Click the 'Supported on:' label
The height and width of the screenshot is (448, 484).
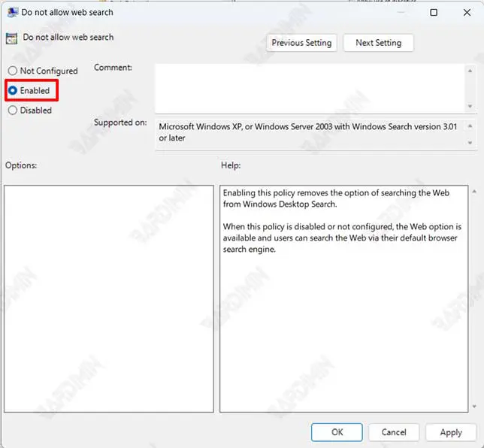120,123
